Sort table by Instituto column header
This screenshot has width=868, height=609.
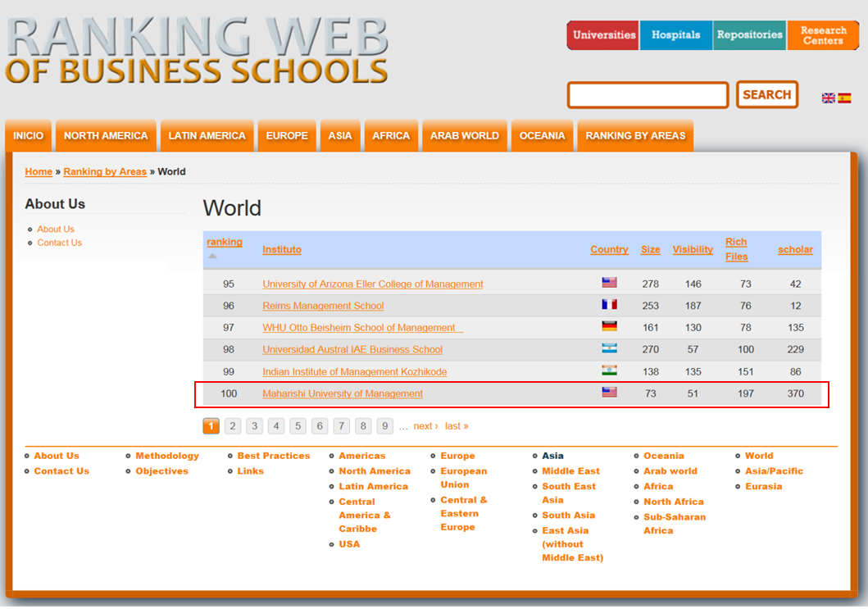pyautogui.click(x=282, y=250)
